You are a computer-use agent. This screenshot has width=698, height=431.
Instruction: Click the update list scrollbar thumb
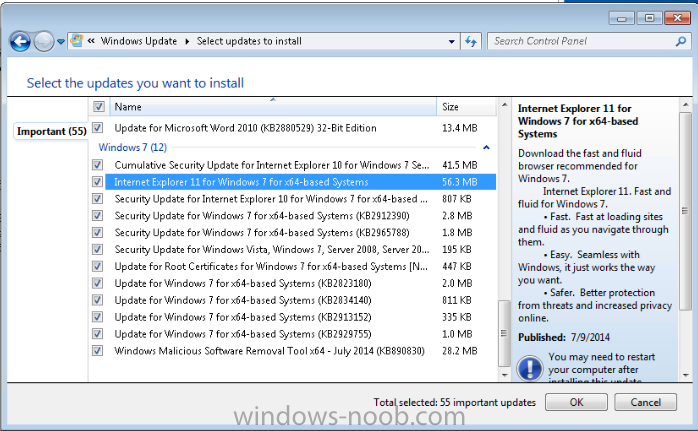pyautogui.click(x=504, y=333)
